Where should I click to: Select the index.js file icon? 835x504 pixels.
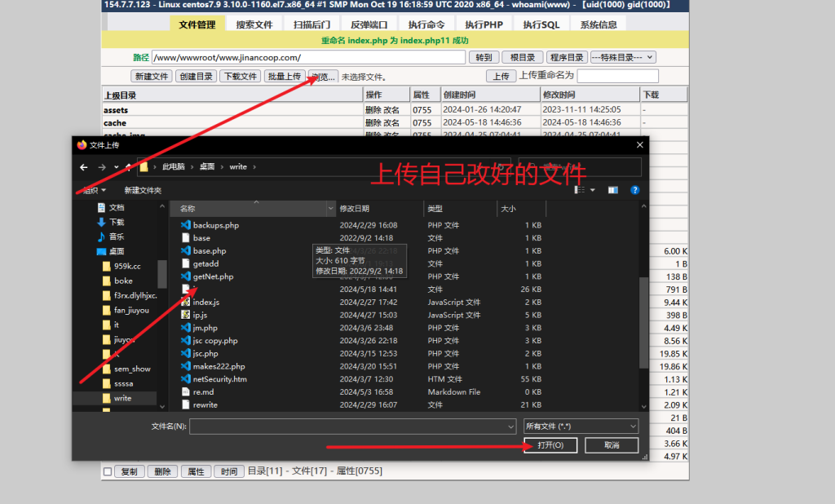point(185,303)
